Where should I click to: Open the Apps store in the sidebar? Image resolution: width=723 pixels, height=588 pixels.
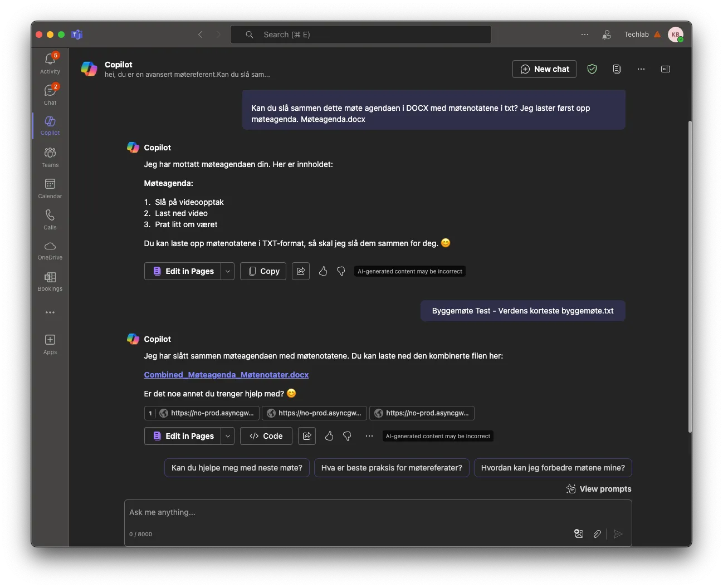coord(50,344)
